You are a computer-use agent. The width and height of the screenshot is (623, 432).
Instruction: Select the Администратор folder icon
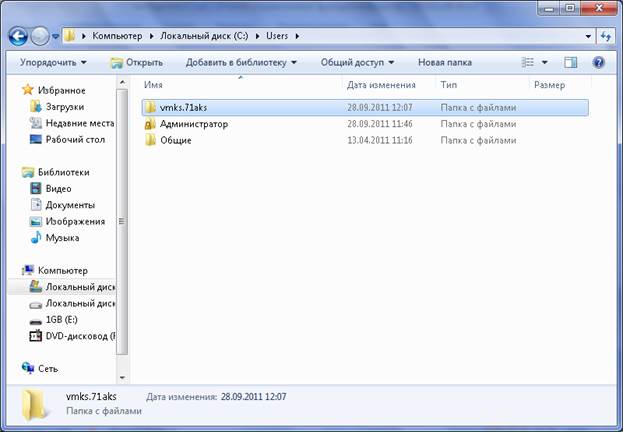click(x=150, y=124)
